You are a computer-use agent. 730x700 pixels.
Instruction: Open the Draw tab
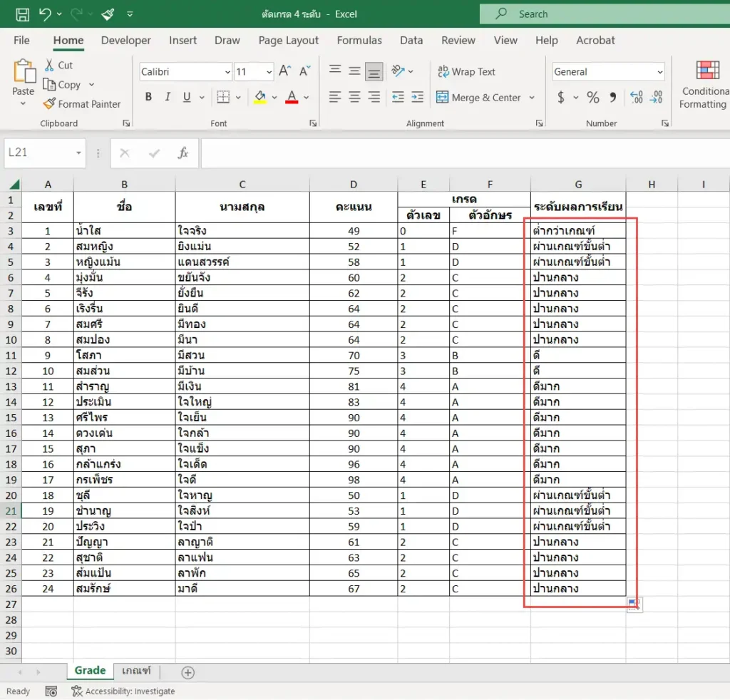pyautogui.click(x=227, y=41)
